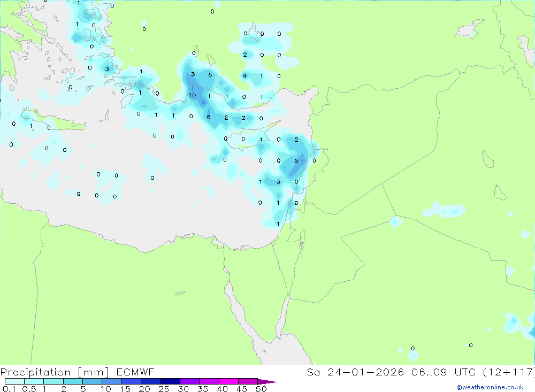The image size is (535, 392).
Task: Click the legend scale label '45'
Action: click(x=242, y=389)
